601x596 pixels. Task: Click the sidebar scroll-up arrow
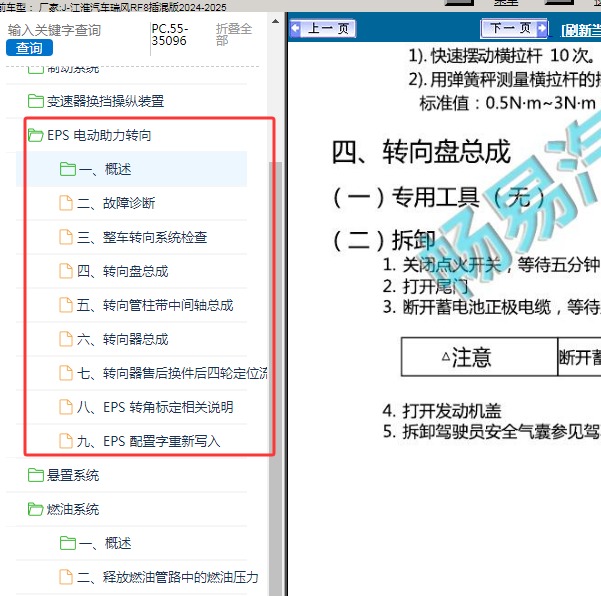(x=275, y=21)
